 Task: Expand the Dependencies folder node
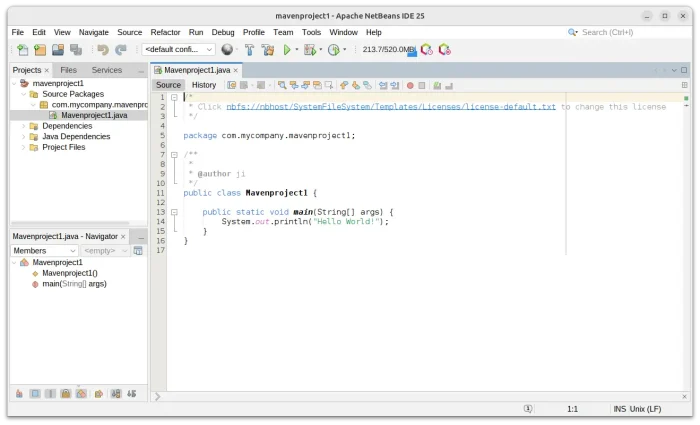pos(24,126)
